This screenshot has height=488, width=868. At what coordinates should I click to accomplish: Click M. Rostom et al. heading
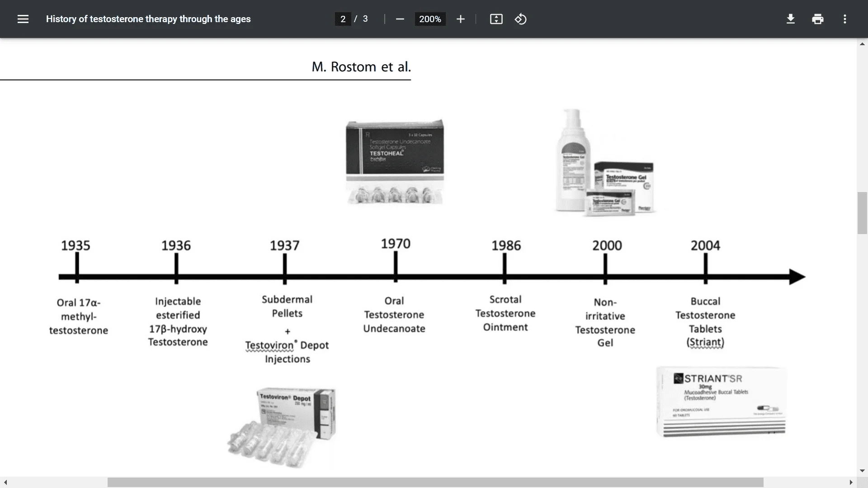(x=361, y=66)
